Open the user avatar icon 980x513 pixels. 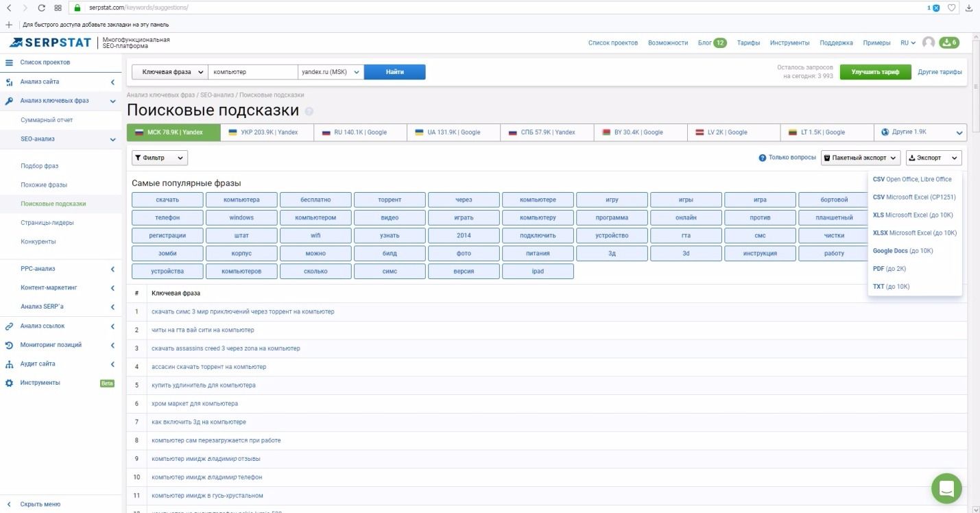coord(929,43)
